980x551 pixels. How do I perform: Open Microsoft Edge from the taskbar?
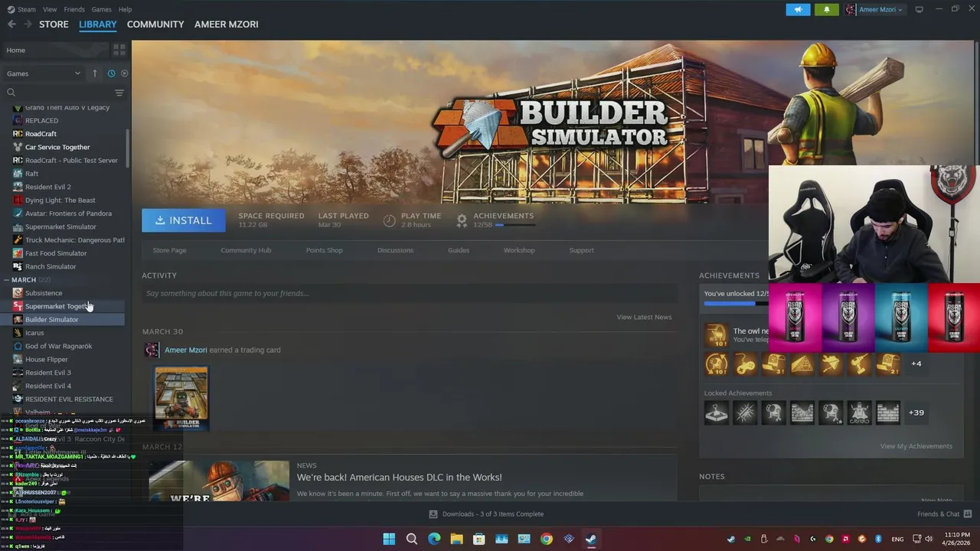(x=434, y=539)
